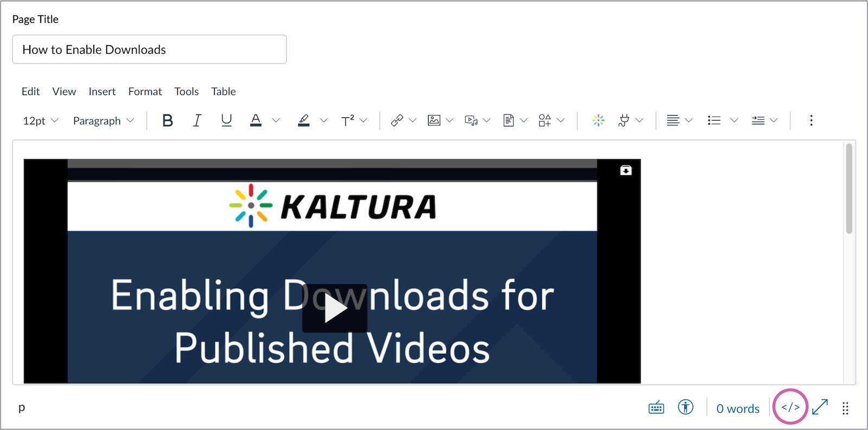Expand the document options arrow
868x430 pixels.
click(x=524, y=121)
